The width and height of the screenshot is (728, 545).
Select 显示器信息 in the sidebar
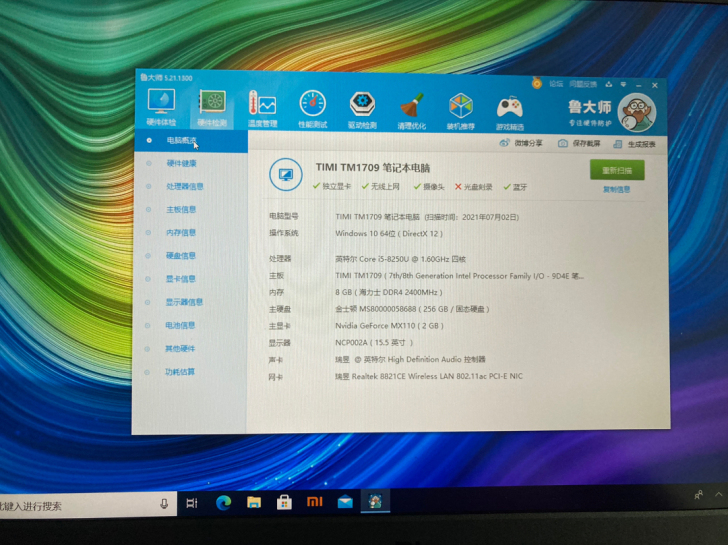click(x=184, y=302)
